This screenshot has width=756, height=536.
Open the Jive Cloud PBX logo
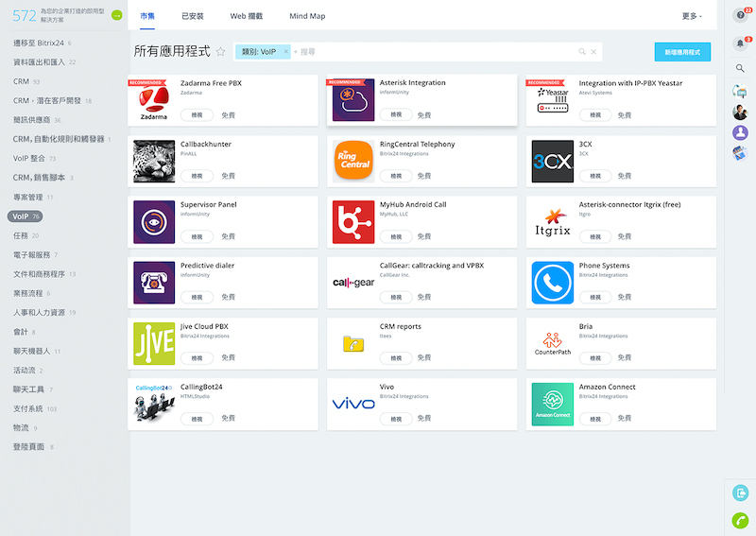point(154,343)
